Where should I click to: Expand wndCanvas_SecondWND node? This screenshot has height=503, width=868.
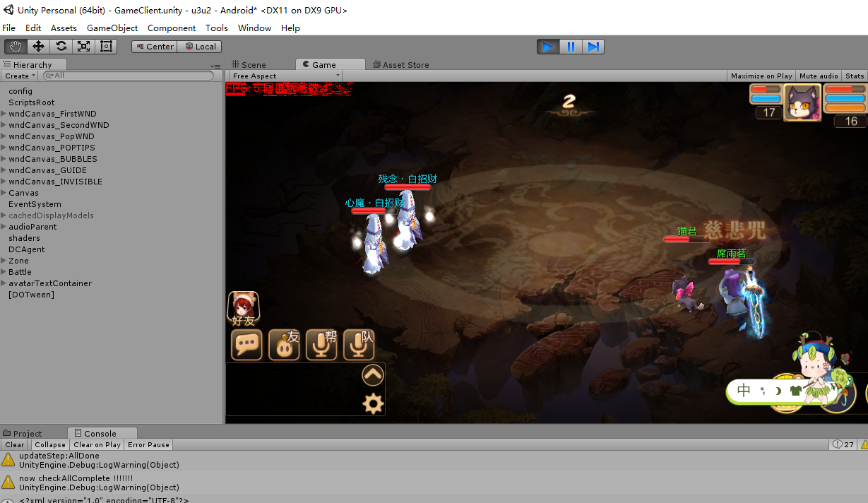[x=4, y=125]
